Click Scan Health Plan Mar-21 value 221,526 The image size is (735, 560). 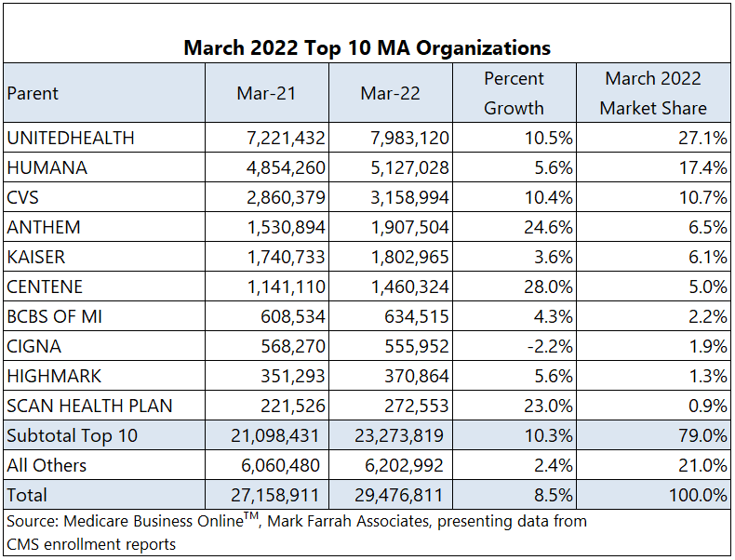(x=293, y=406)
